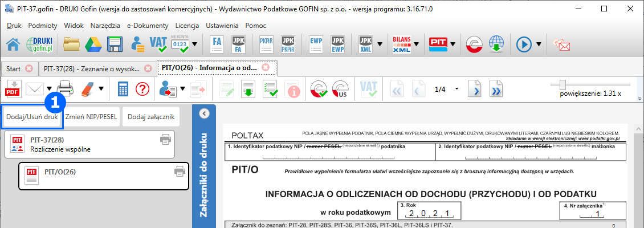
Task: Click the Dodaj załącznik button
Action: point(151,117)
